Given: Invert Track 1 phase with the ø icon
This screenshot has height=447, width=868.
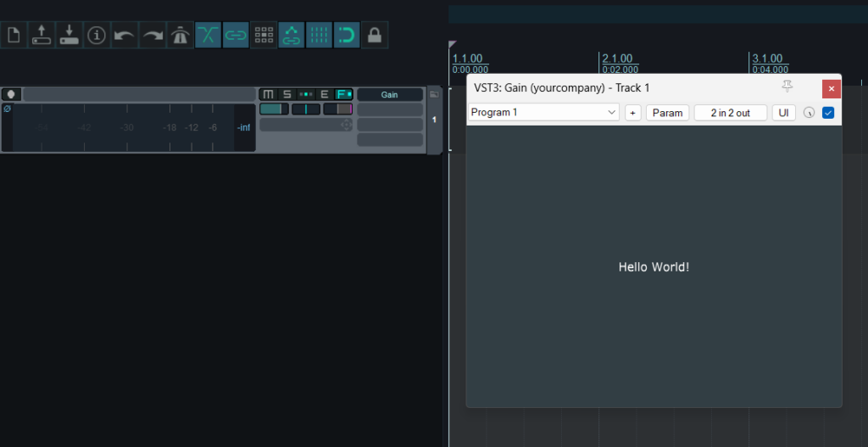Looking at the screenshot, I should pos(7,109).
